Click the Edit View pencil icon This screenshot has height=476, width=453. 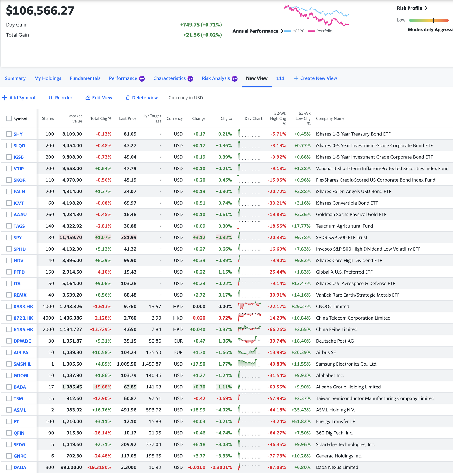coord(88,98)
